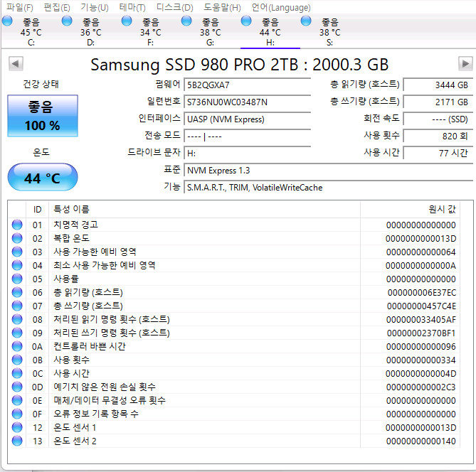Click status orb for attribute 06 총 읽기량
The height and width of the screenshot is (472, 476).
point(17,292)
